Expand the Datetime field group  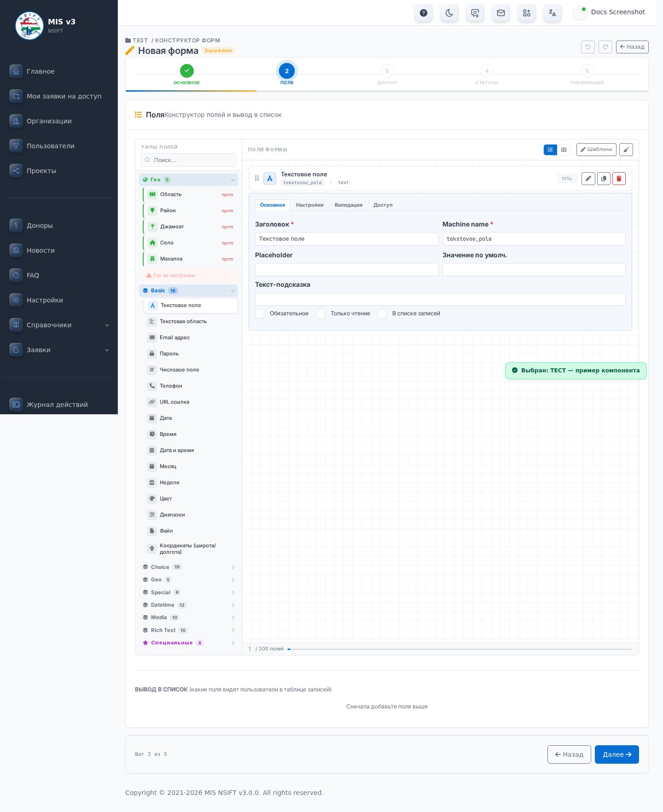click(188, 605)
